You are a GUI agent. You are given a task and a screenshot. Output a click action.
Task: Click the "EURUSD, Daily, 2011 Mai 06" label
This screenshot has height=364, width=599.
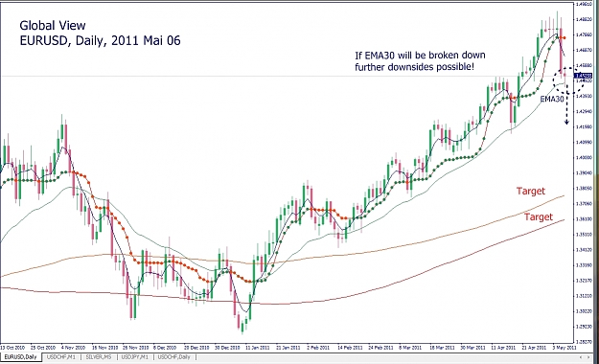tap(100, 40)
